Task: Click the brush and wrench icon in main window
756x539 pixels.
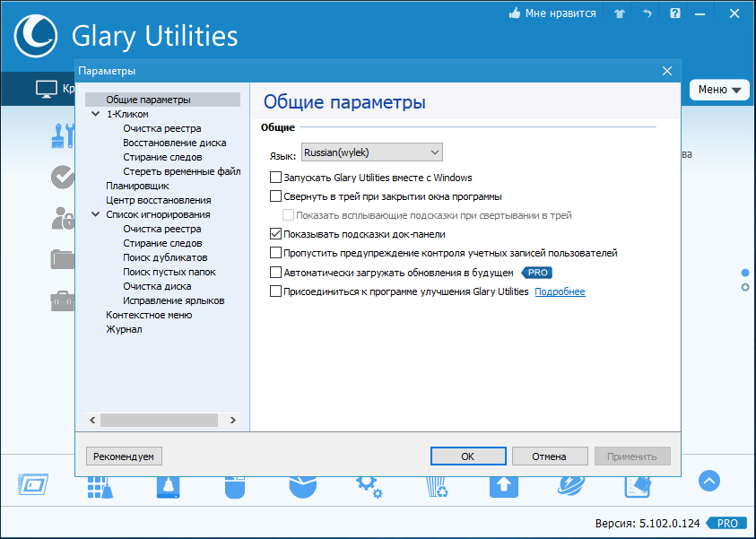Action: pos(63,135)
